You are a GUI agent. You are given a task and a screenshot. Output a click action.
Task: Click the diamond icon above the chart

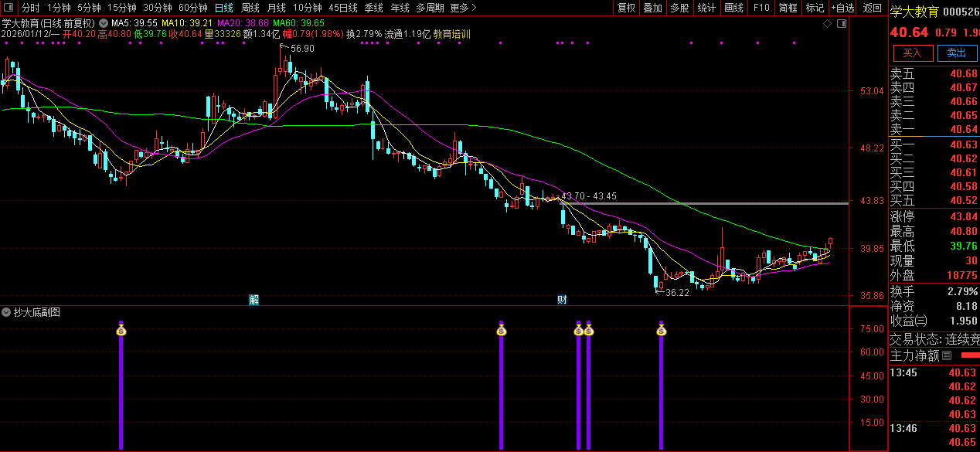(827, 24)
